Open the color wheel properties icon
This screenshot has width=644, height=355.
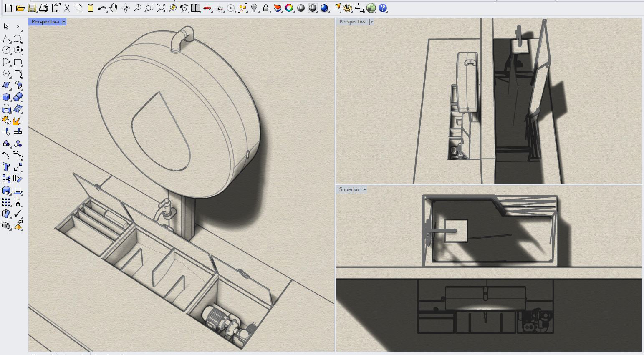(289, 8)
